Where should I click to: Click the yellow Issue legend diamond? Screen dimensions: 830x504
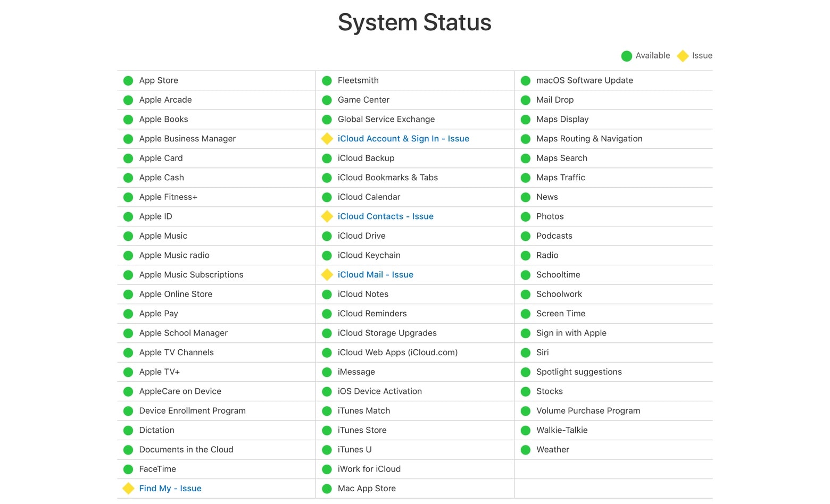coord(683,56)
